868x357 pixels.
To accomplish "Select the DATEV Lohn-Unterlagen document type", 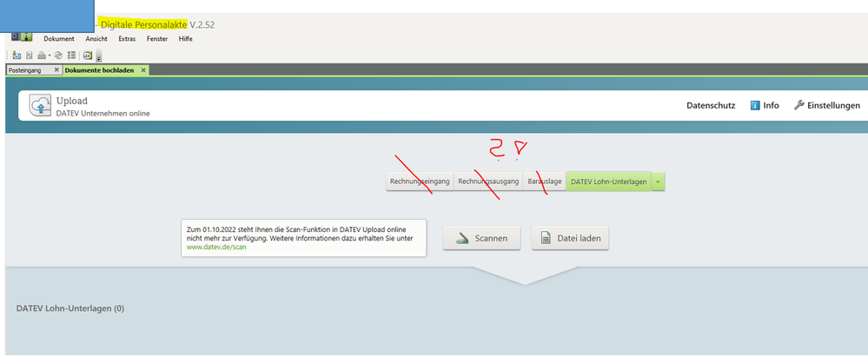I will coord(609,182).
